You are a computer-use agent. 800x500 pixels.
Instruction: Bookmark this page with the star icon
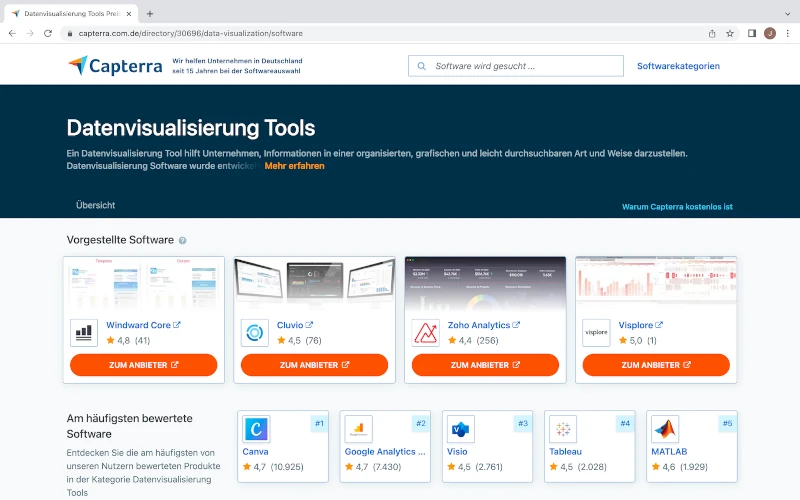[x=730, y=33]
